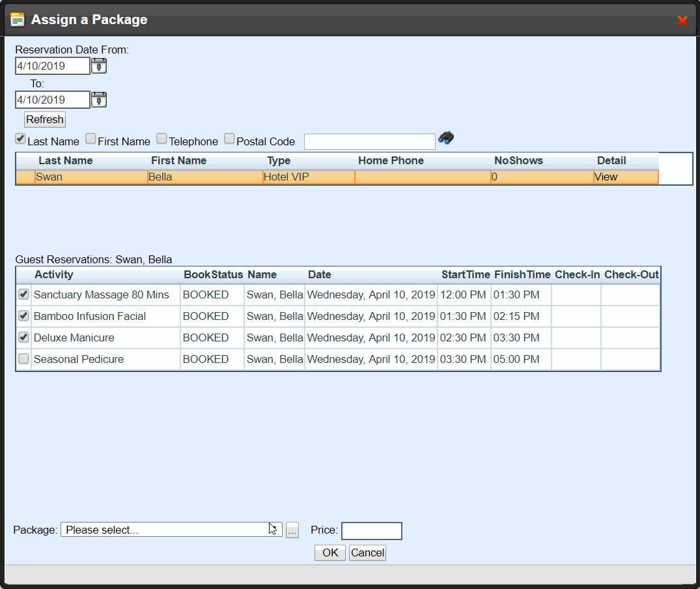Screen dimensions: 700x589
Task: Click the Seasonal Pedicure activity text
Action: click(79, 359)
